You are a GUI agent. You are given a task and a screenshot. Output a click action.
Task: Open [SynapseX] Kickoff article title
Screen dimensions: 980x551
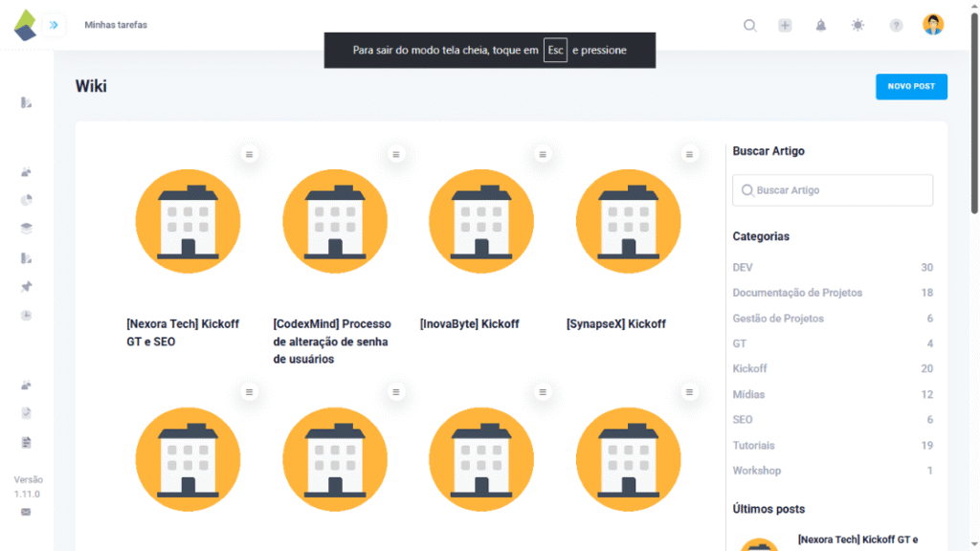click(615, 324)
